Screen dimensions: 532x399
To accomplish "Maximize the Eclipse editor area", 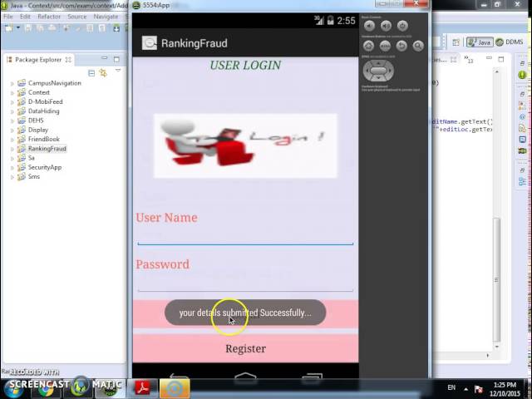I will click(501, 59).
